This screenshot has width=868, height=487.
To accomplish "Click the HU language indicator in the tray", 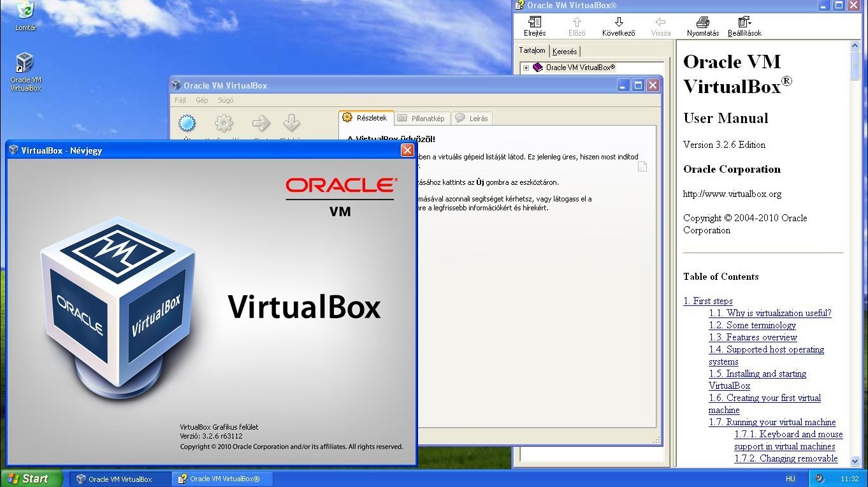I will tap(791, 478).
